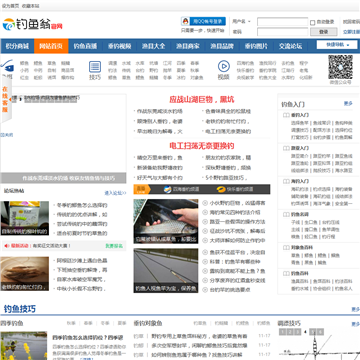
Task: Click the WeChat QR code image
Action: (340, 67)
